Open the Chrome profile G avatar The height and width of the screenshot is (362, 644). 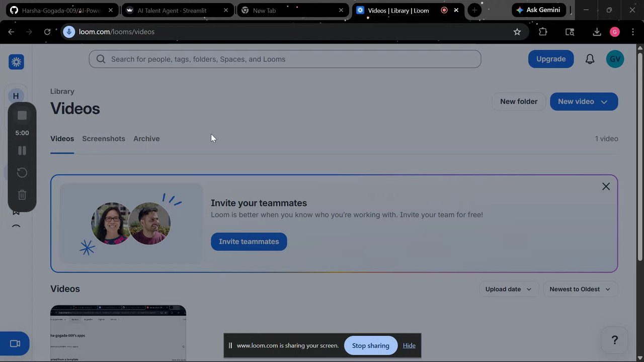[x=615, y=32]
